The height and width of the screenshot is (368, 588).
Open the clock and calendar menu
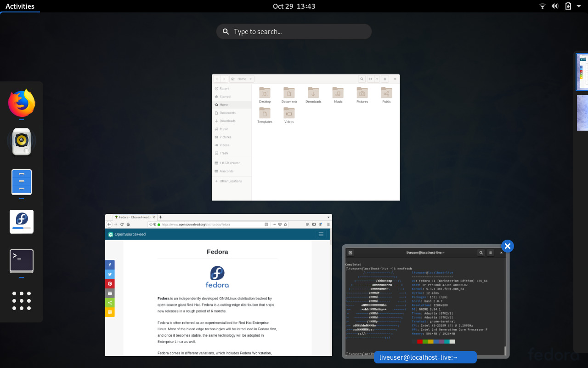[x=294, y=6]
